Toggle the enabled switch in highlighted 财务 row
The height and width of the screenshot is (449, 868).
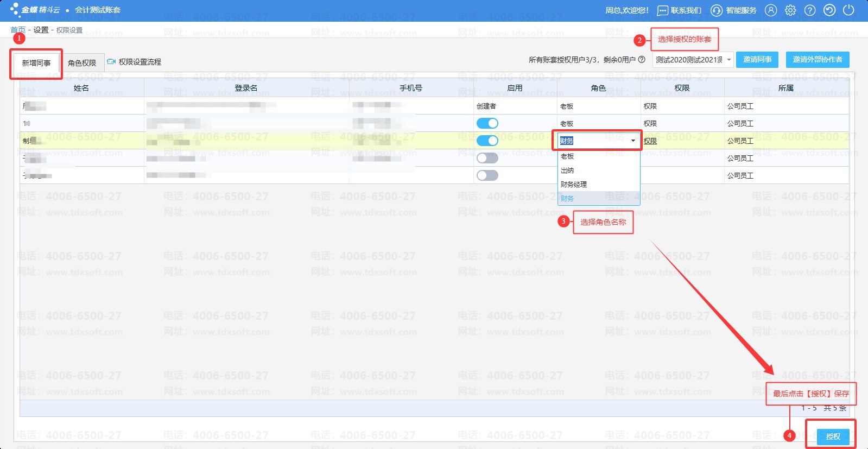[487, 141]
